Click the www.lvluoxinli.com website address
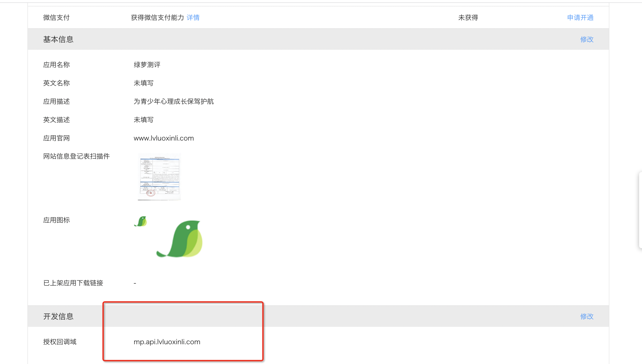Viewport: 642px width, 364px height. (x=163, y=138)
